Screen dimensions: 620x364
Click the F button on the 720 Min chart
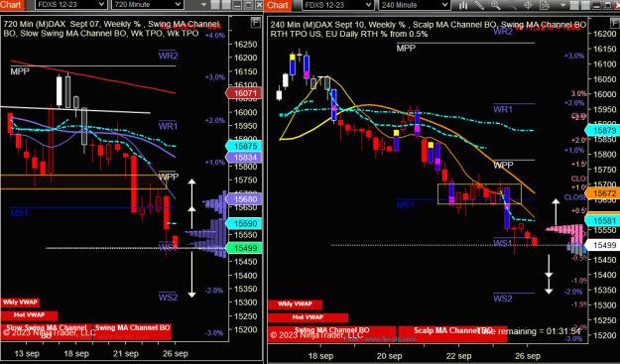255,23
